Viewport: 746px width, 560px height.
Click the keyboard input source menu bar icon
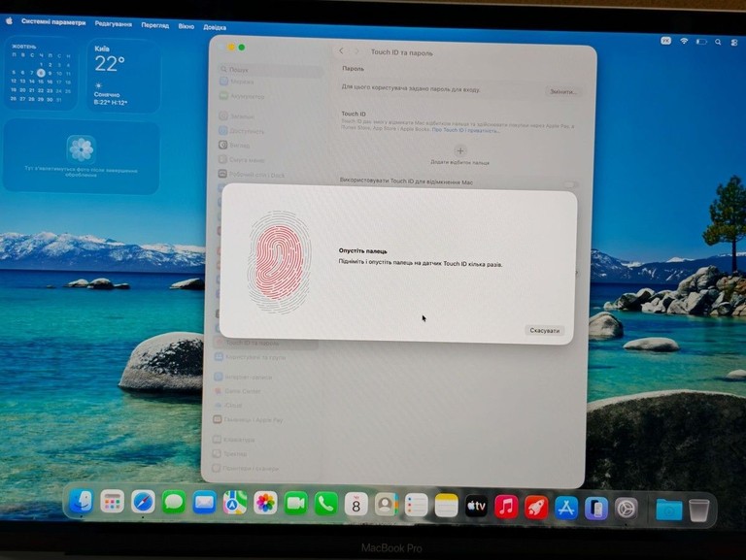pyautogui.click(x=666, y=41)
